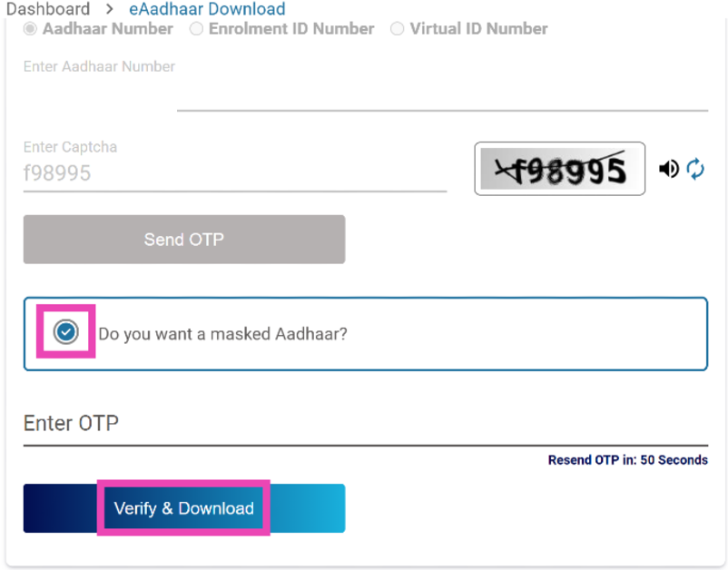The width and height of the screenshot is (728, 570).
Task: Click the breadcrumb arrow separator
Action: (107, 10)
